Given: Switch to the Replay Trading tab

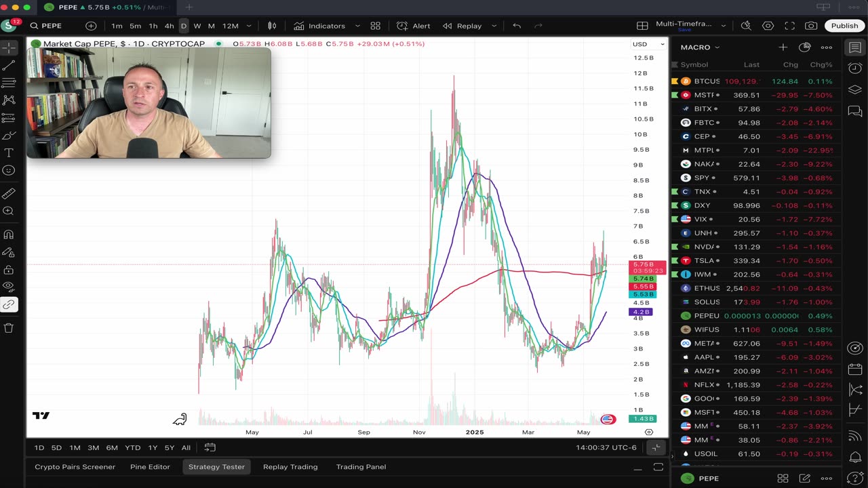Looking at the screenshot, I should (x=290, y=467).
